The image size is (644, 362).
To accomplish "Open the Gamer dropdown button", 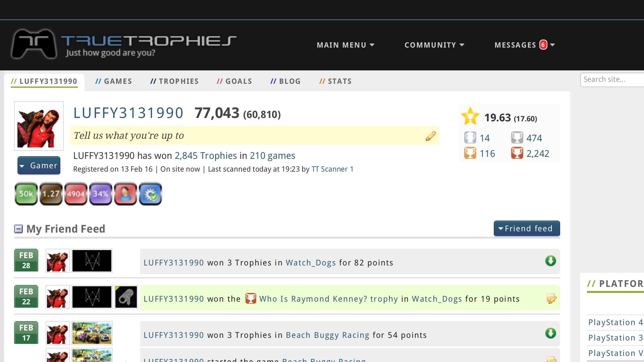I will [x=39, y=166].
